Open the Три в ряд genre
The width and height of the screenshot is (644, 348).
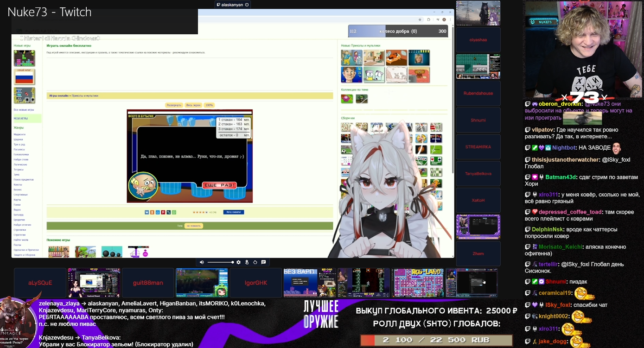pos(19,145)
